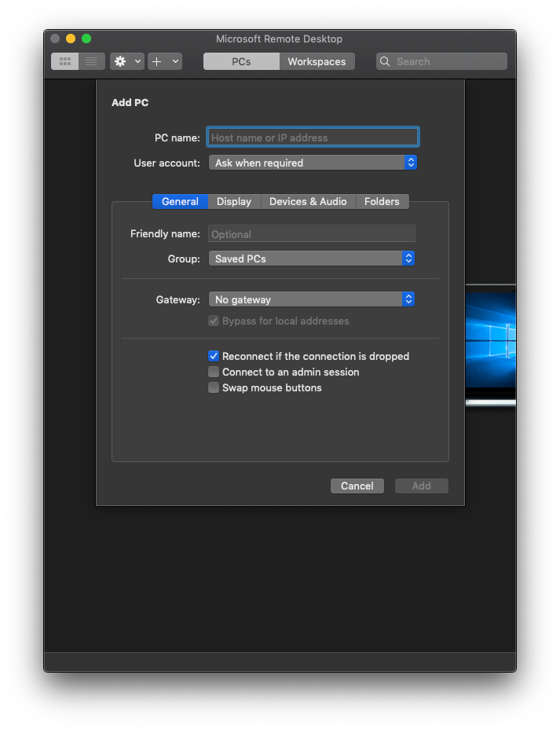Viewport: 560px width, 730px height.
Task: Click the yellow minimize window button
Action: click(x=71, y=39)
